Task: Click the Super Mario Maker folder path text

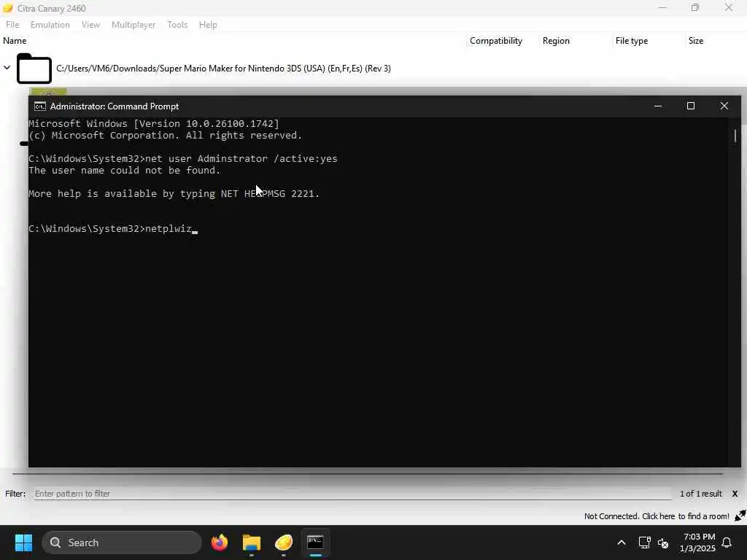Action: coord(223,69)
